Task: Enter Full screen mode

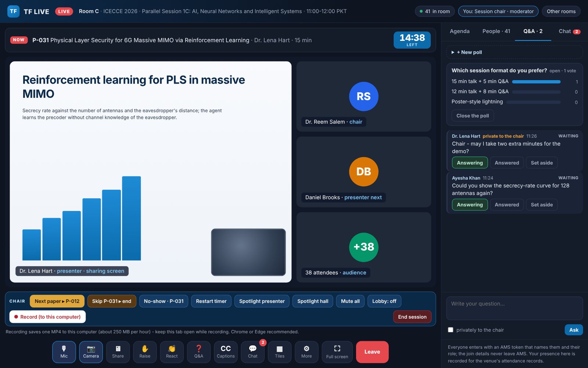Action: tap(337, 352)
